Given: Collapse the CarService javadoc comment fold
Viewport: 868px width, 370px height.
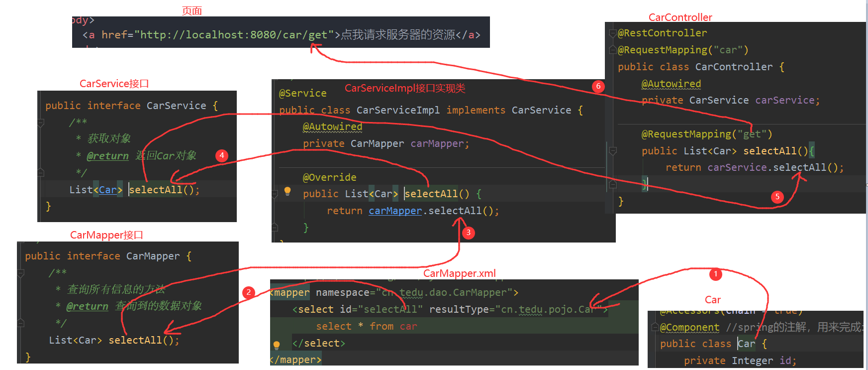Looking at the screenshot, I should (41, 122).
